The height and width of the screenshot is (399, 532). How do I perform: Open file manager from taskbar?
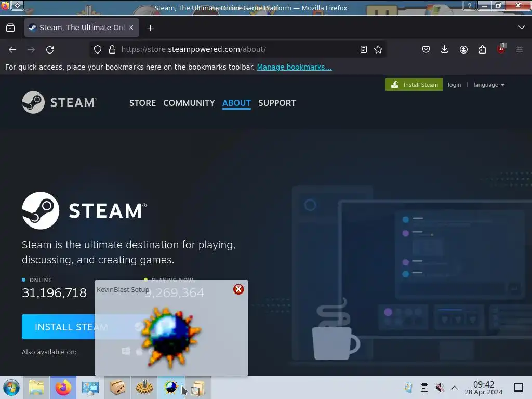tap(36, 388)
